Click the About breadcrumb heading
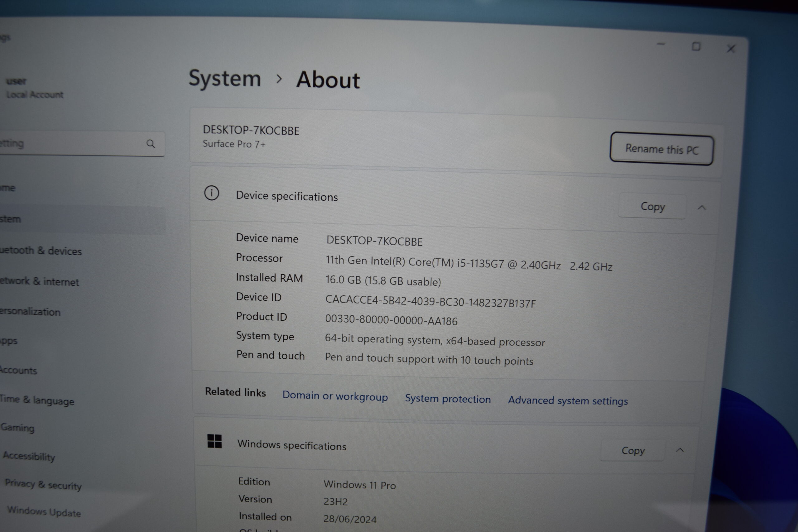Viewport: 798px width, 532px height. tap(328, 80)
